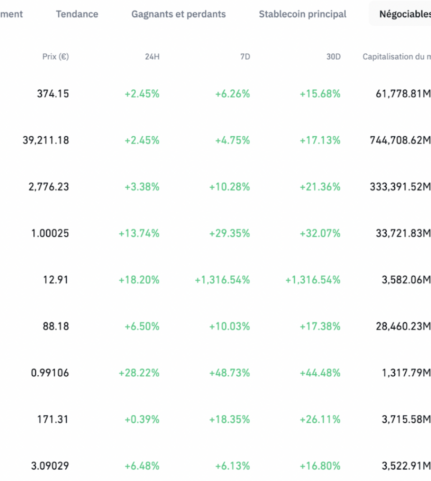Viewport: 431px width, 481px height.
Task: Click the 30D value +15.68%
Action: [x=320, y=94]
